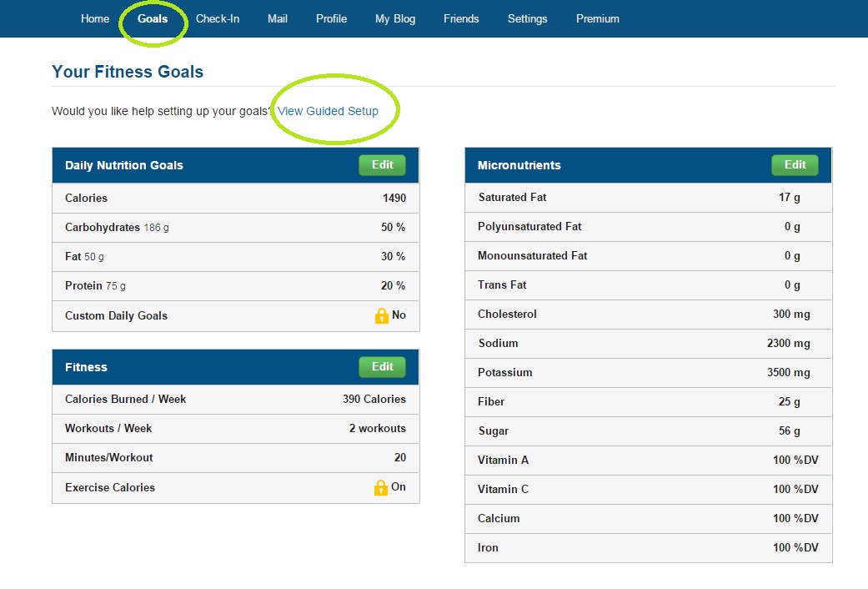Edit the Daily Nutrition Goals section
Screen dimensions: 868x589
coord(382,165)
